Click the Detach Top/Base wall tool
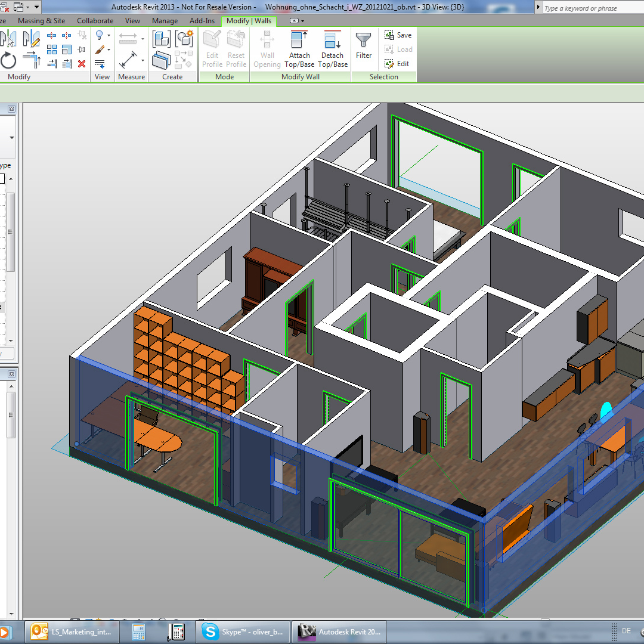 [x=333, y=49]
